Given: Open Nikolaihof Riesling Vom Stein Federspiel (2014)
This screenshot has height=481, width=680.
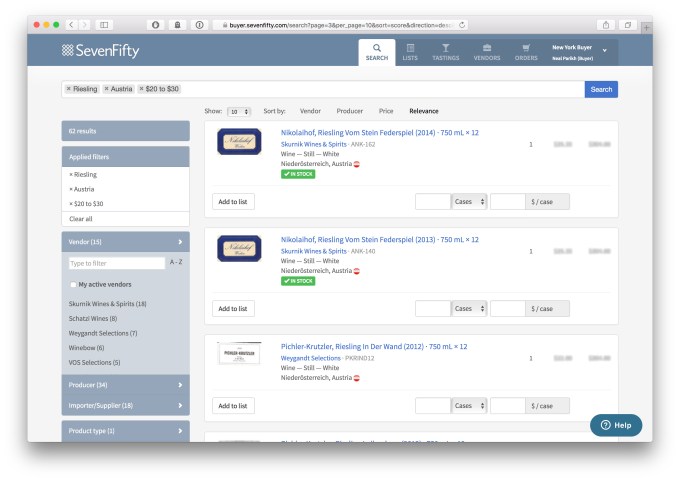Looking at the screenshot, I should (x=379, y=132).
